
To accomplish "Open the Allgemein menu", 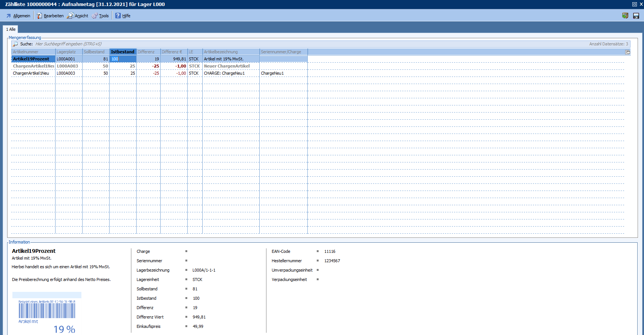I will [18, 16].
